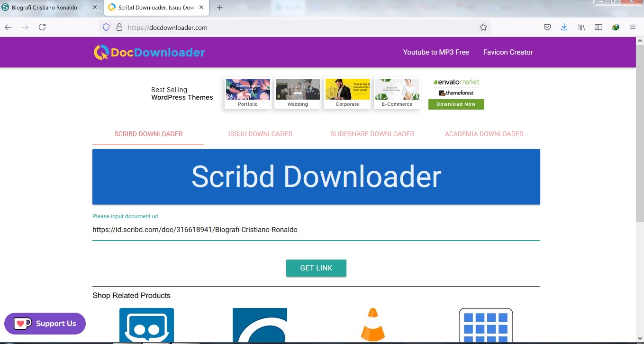
Task: Close the Scribd Downloader tab
Action: pyautogui.click(x=201, y=8)
